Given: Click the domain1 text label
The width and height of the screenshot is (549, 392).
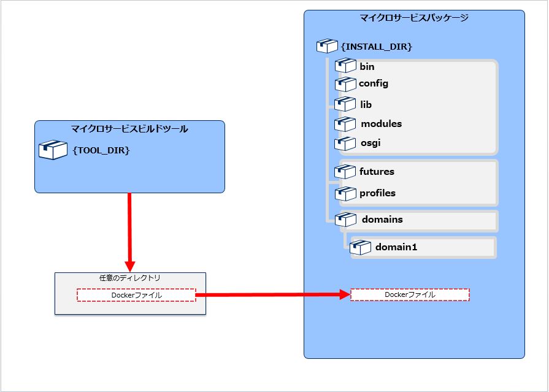Looking at the screenshot, I should click(x=396, y=248).
